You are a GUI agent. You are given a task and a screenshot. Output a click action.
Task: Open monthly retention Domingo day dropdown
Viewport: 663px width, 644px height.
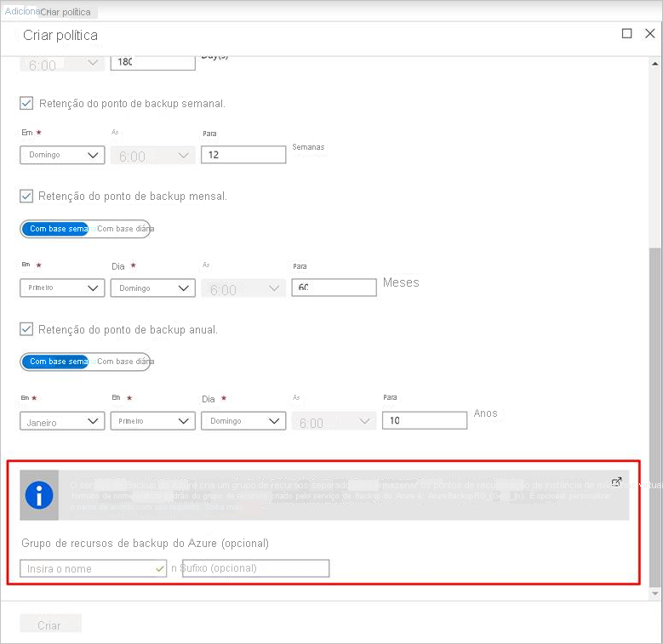click(152, 288)
